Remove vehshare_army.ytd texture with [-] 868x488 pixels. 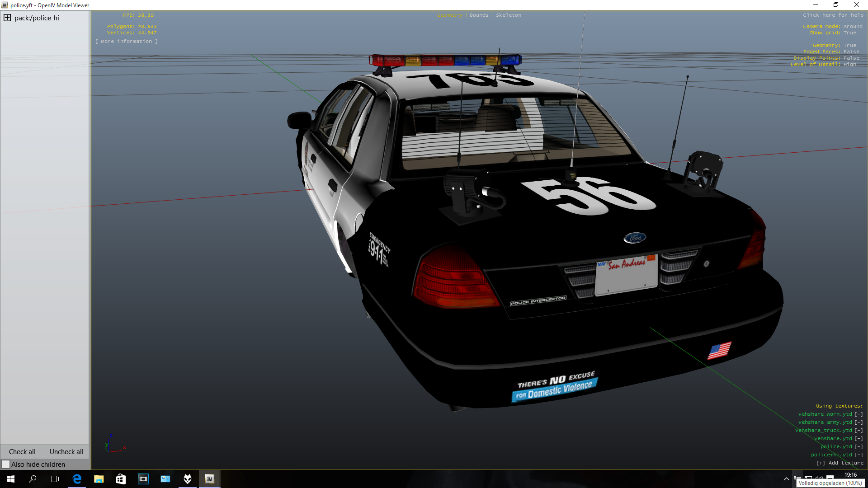click(x=858, y=422)
